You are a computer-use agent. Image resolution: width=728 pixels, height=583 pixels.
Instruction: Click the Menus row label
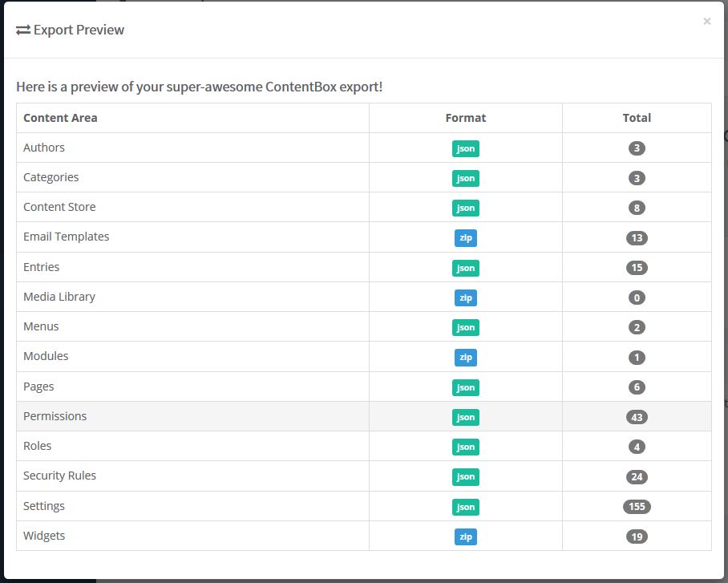[41, 326]
